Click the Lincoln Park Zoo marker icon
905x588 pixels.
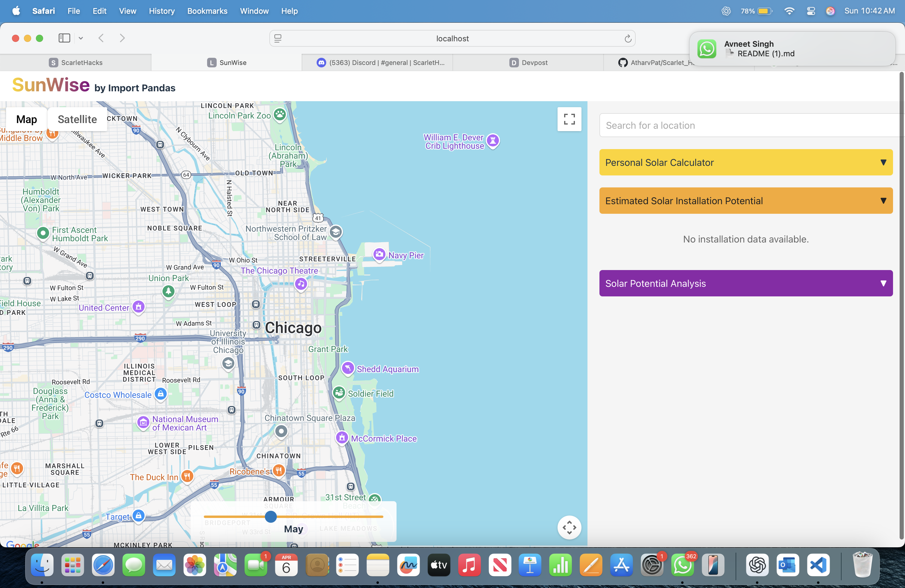pos(280,114)
